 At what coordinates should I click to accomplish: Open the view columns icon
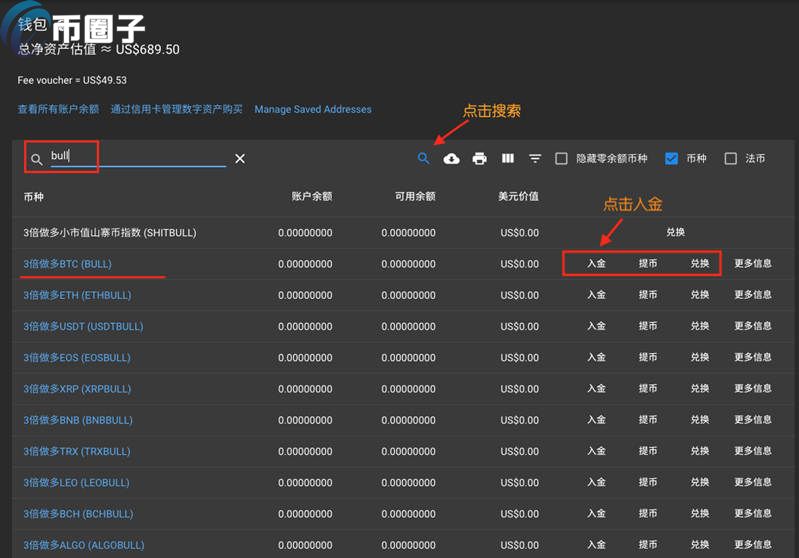[508, 158]
